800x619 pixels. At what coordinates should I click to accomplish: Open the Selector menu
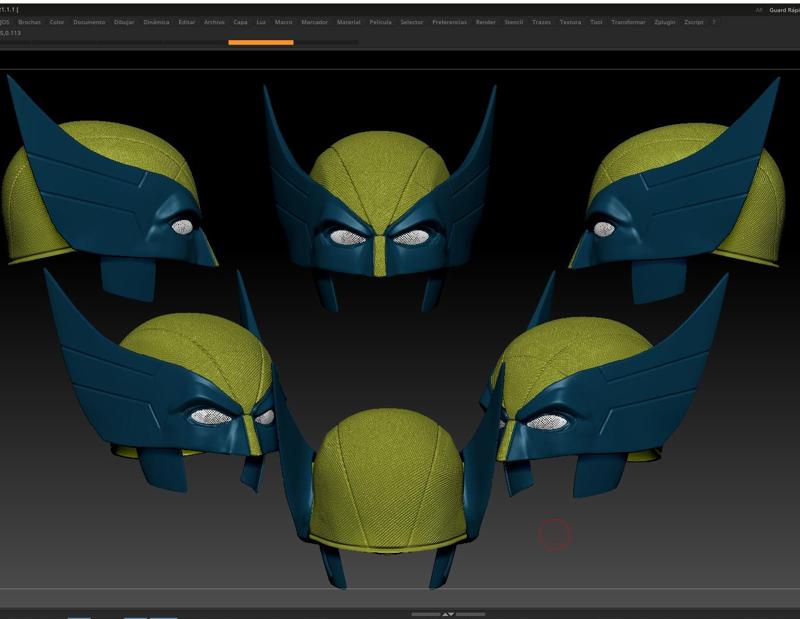[412, 22]
